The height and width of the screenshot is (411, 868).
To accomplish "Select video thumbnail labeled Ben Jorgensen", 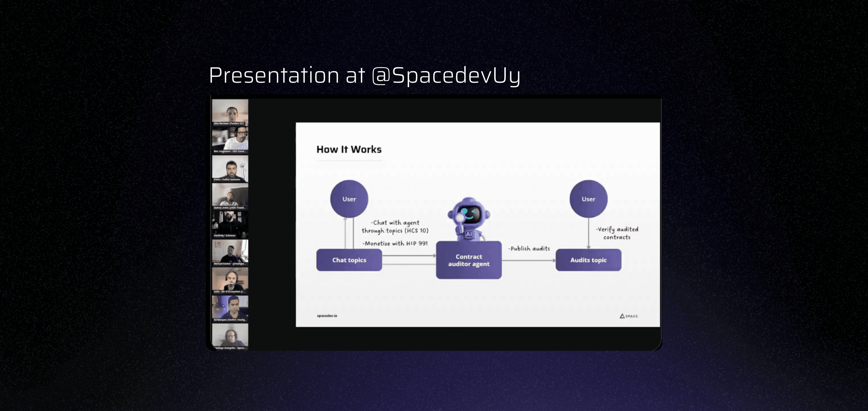I will point(230,140).
